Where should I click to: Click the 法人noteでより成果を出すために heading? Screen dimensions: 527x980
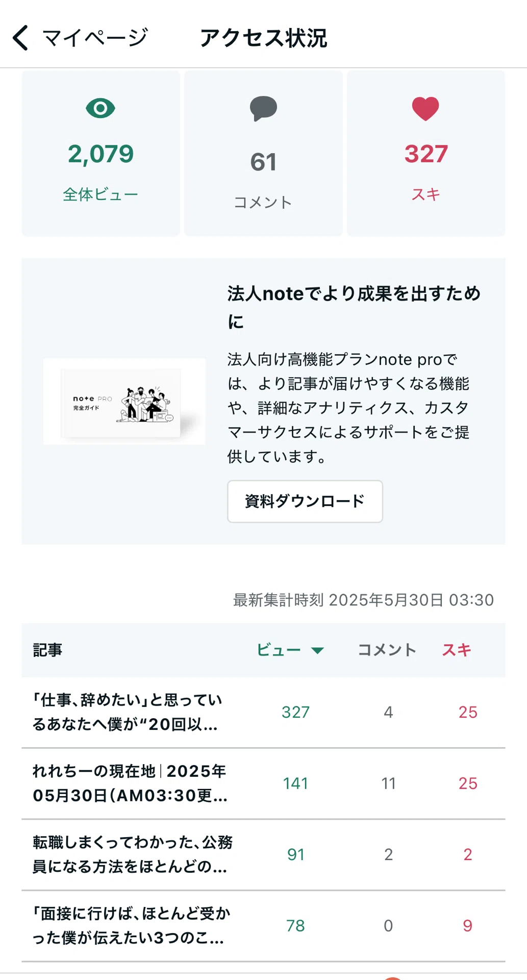(354, 307)
